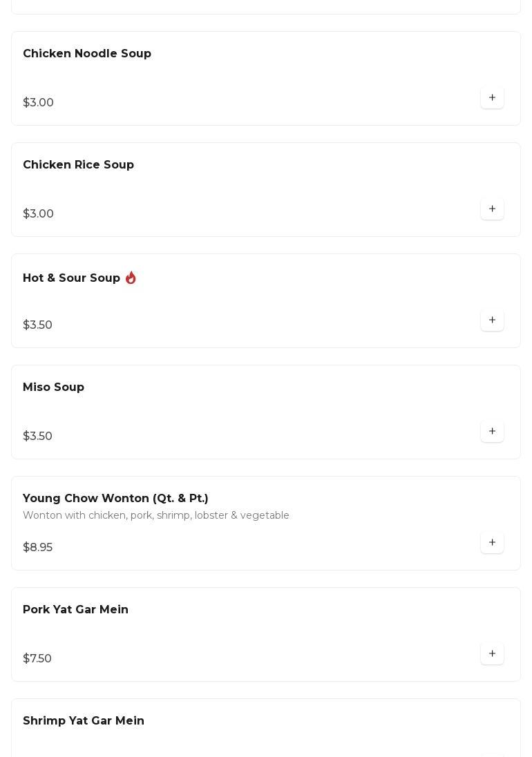This screenshot has width=532, height=757.
Task: Click the $7.50 price of Pork Yat Gar Mein
Action: pos(37,658)
